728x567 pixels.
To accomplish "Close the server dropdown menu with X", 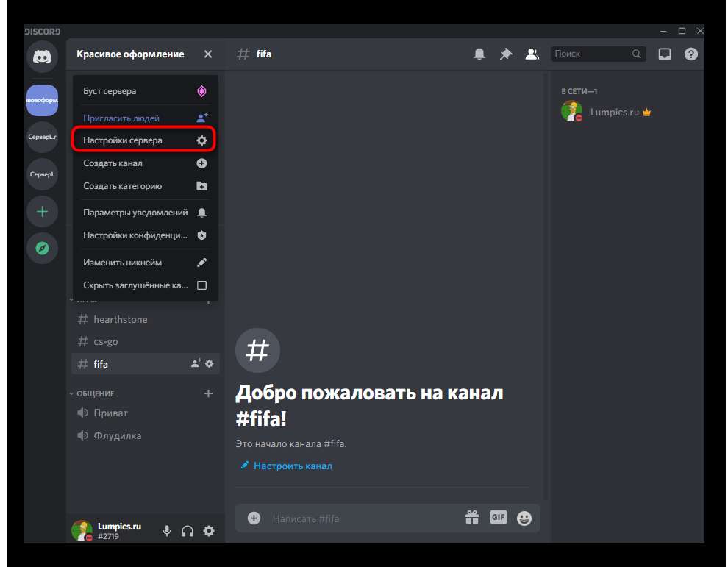I will click(208, 54).
